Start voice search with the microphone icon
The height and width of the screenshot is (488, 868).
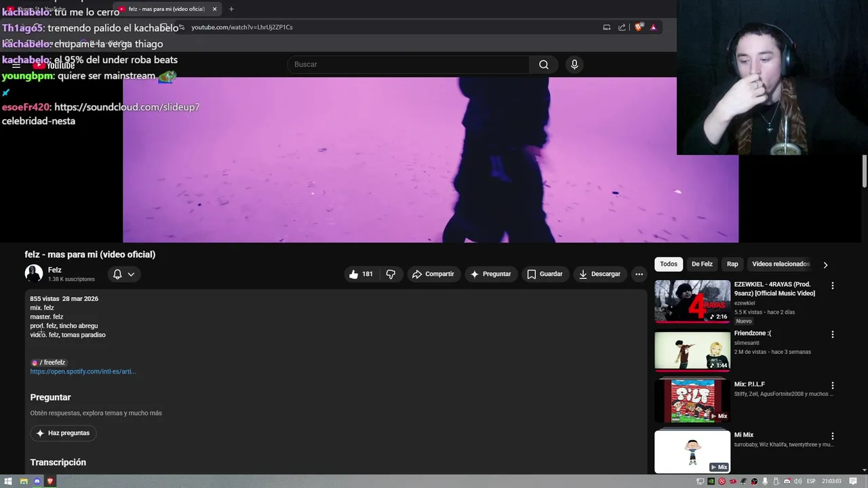[x=574, y=64]
